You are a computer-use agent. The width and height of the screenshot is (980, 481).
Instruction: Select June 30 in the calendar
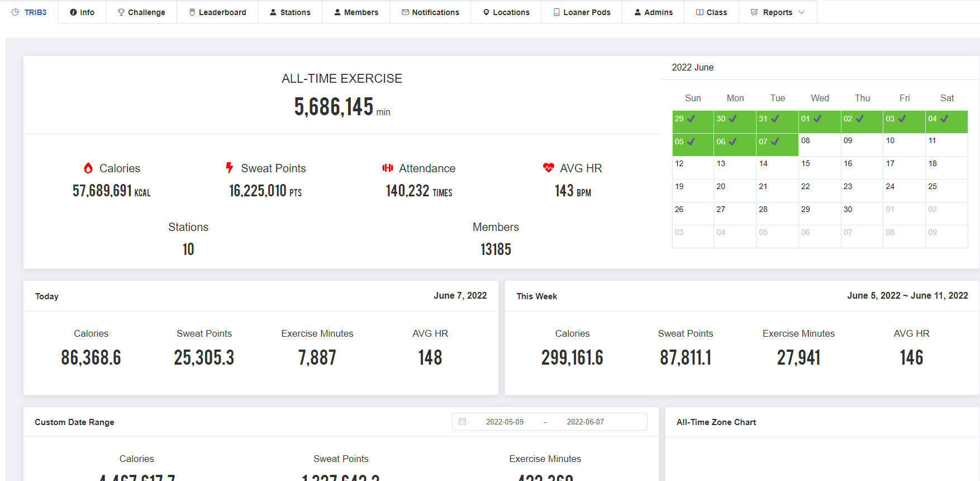tap(862, 214)
